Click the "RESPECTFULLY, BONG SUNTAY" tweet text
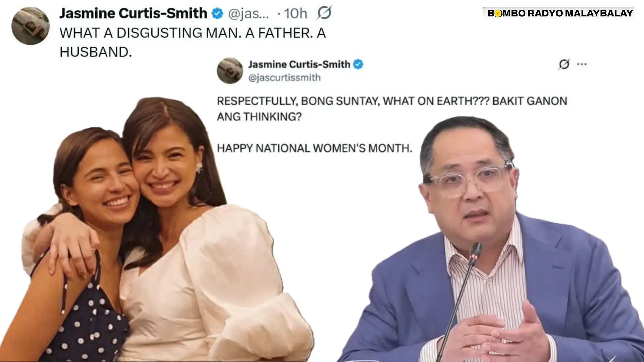 392,109
